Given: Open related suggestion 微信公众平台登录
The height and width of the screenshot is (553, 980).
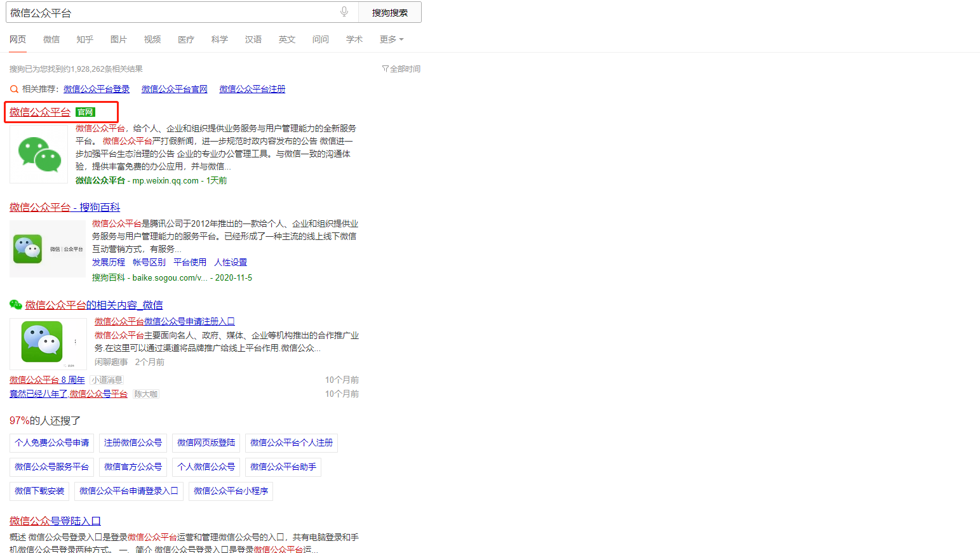Looking at the screenshot, I should coord(97,89).
